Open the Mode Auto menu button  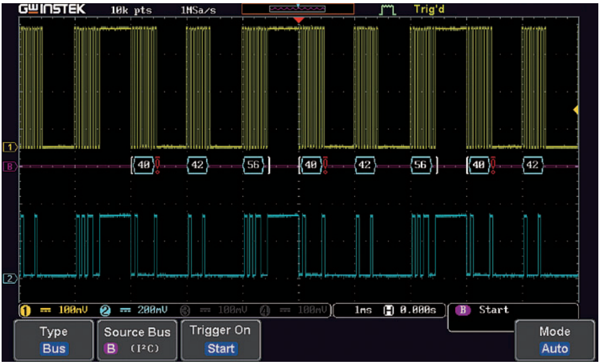(x=554, y=340)
